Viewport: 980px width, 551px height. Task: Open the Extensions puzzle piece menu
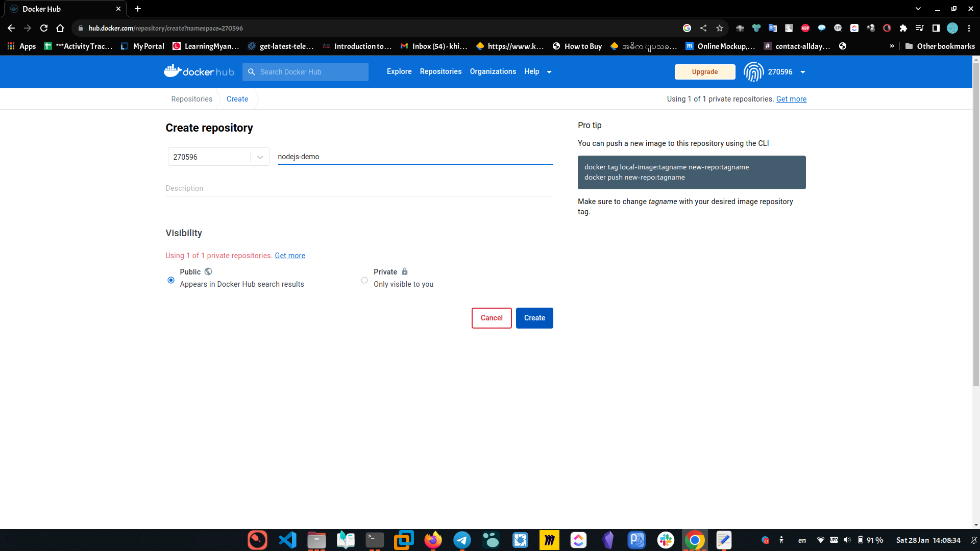click(x=903, y=28)
